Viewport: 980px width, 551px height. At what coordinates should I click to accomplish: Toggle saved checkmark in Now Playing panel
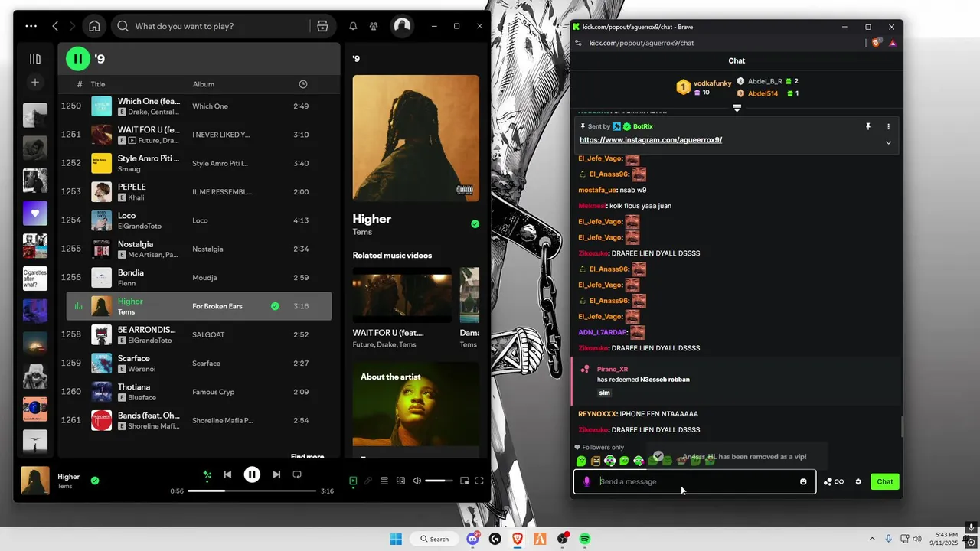coord(475,224)
